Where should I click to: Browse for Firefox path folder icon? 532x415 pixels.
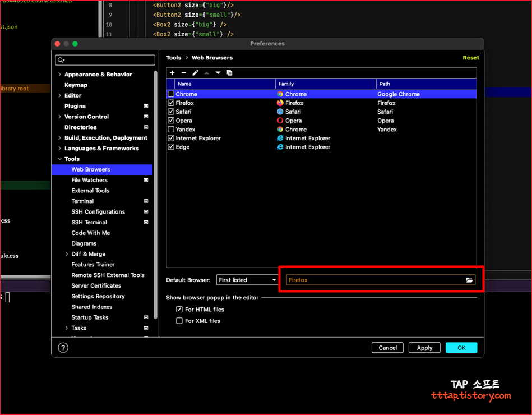469,280
